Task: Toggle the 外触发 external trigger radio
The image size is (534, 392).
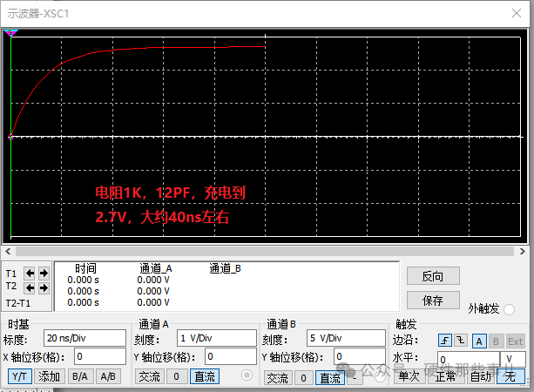Action: pyautogui.click(x=509, y=309)
